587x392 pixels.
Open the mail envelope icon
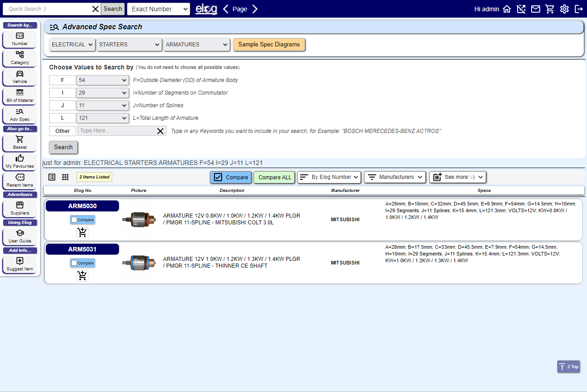tap(536, 9)
